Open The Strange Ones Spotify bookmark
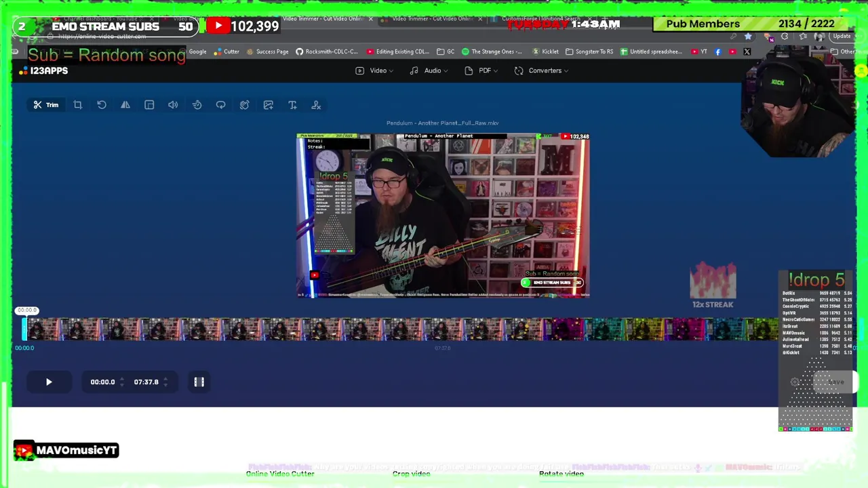868x488 pixels. [492, 52]
